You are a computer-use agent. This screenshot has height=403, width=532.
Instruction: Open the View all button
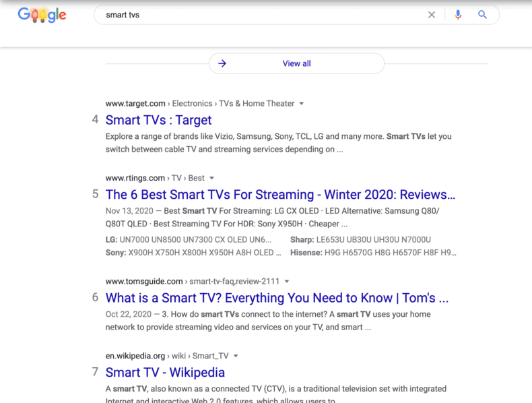coord(296,63)
